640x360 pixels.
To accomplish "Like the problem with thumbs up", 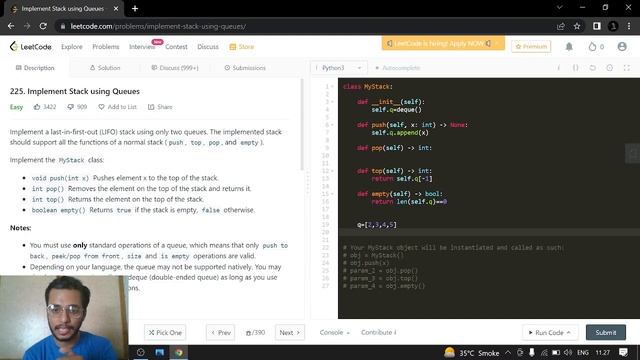I will point(45,107).
